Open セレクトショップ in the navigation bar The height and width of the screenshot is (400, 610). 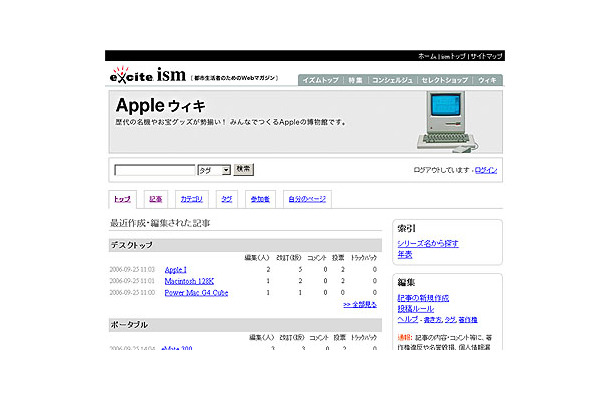445,80
